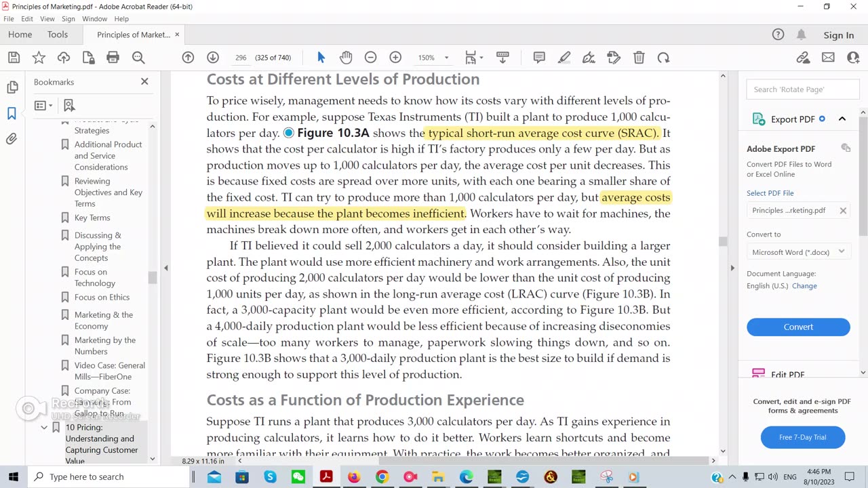Open the Window menu
Viewport: 868px width, 488px height.
pos(94,19)
